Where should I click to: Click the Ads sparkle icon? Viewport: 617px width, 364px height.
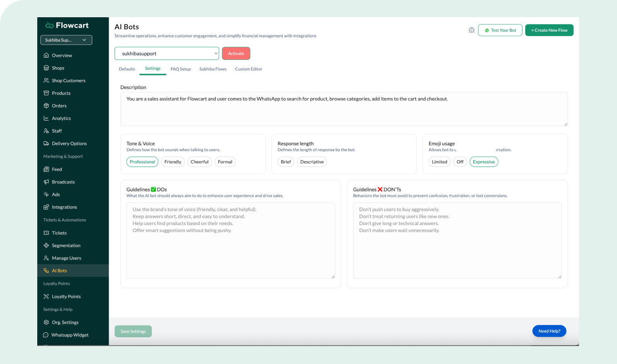(x=46, y=194)
